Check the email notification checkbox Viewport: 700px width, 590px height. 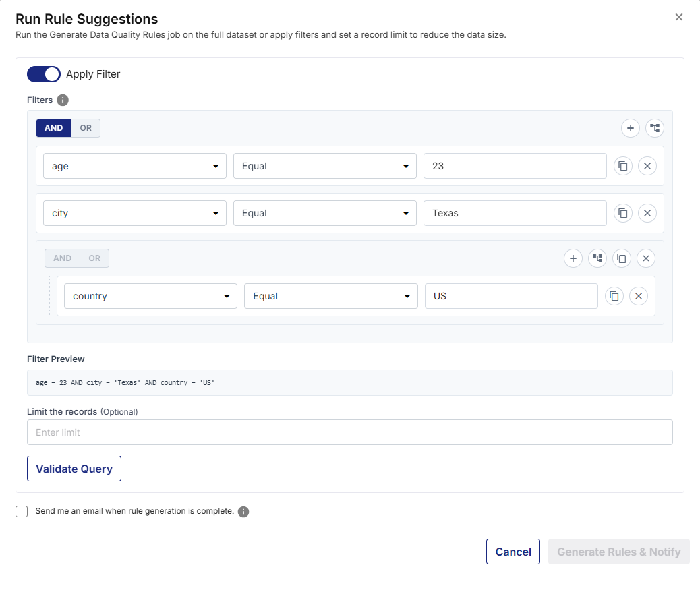(x=22, y=512)
